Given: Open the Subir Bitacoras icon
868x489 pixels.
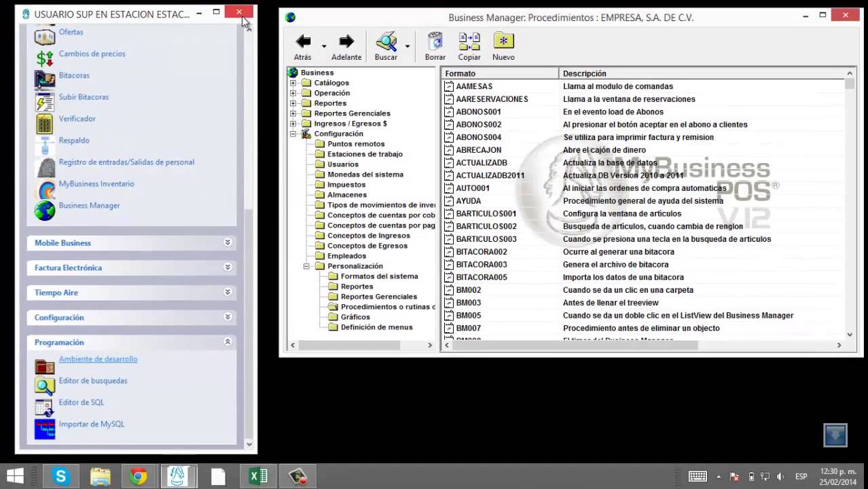Looking at the screenshot, I should click(45, 102).
